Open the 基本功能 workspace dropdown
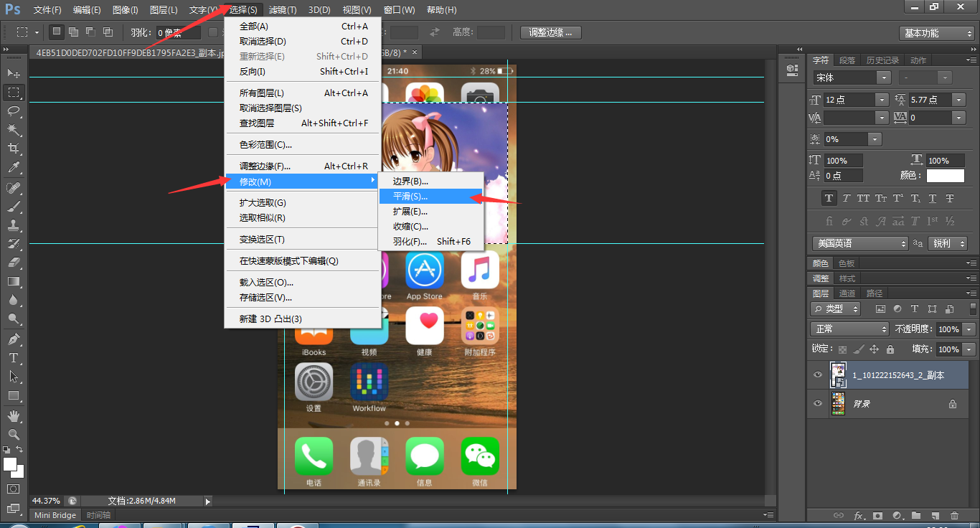Screen dimensions: 980x528 point(937,33)
